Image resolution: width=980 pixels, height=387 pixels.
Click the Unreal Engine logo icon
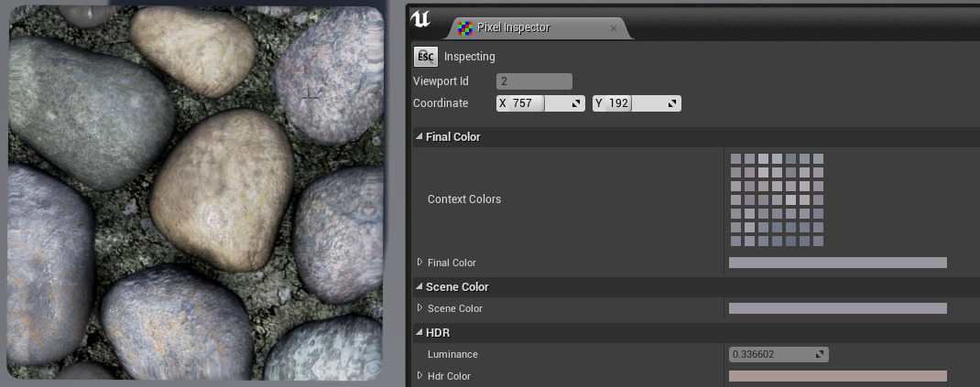pyautogui.click(x=421, y=18)
